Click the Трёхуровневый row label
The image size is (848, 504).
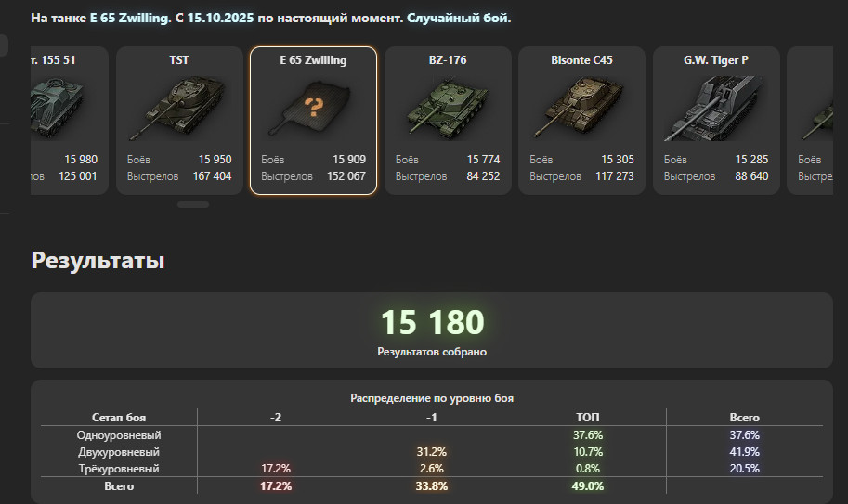click(x=119, y=469)
